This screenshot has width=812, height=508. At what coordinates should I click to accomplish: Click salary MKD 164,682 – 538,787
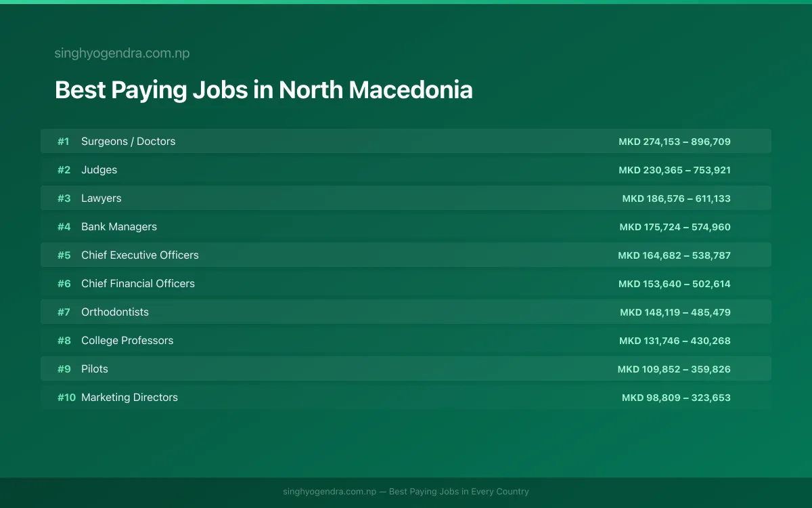tap(675, 255)
